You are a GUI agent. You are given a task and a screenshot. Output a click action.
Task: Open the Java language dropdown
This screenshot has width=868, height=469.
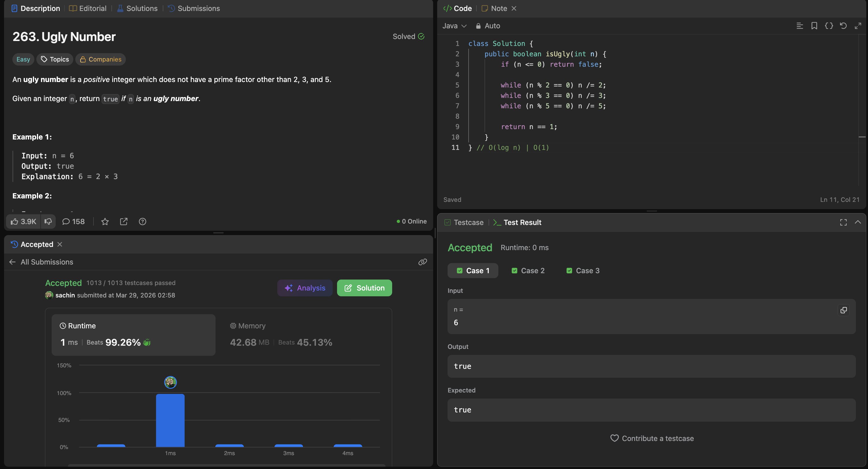(x=454, y=26)
